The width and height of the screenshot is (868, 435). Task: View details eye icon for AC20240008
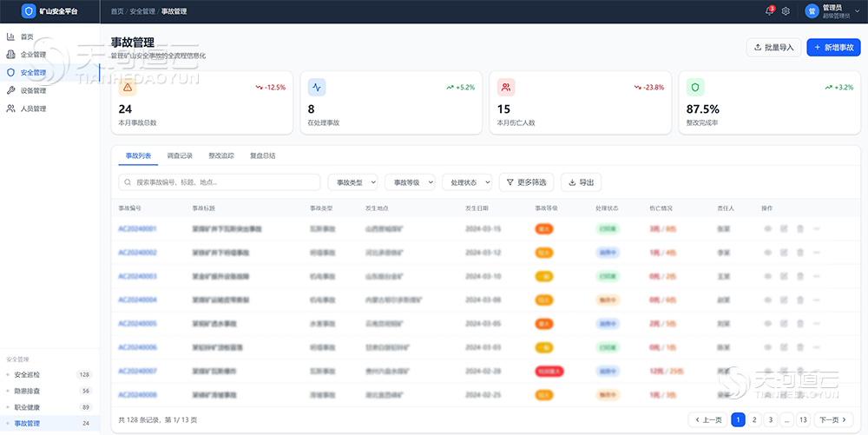tap(768, 395)
